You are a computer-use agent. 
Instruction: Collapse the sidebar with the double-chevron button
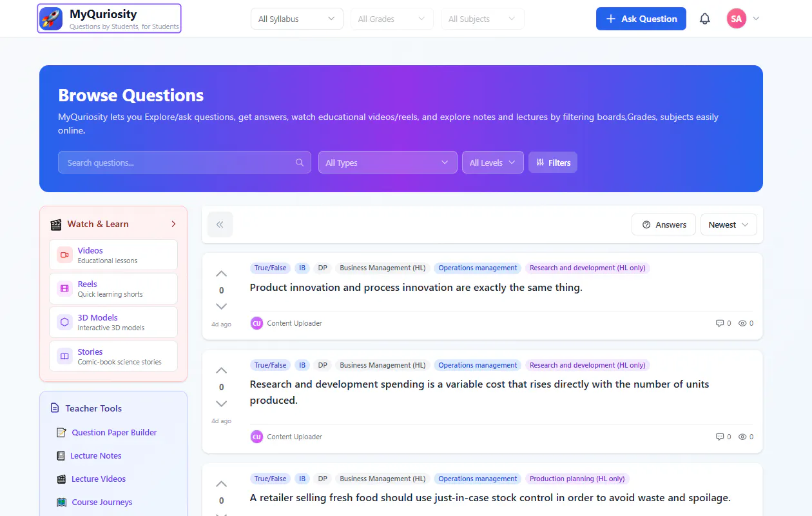coord(220,224)
